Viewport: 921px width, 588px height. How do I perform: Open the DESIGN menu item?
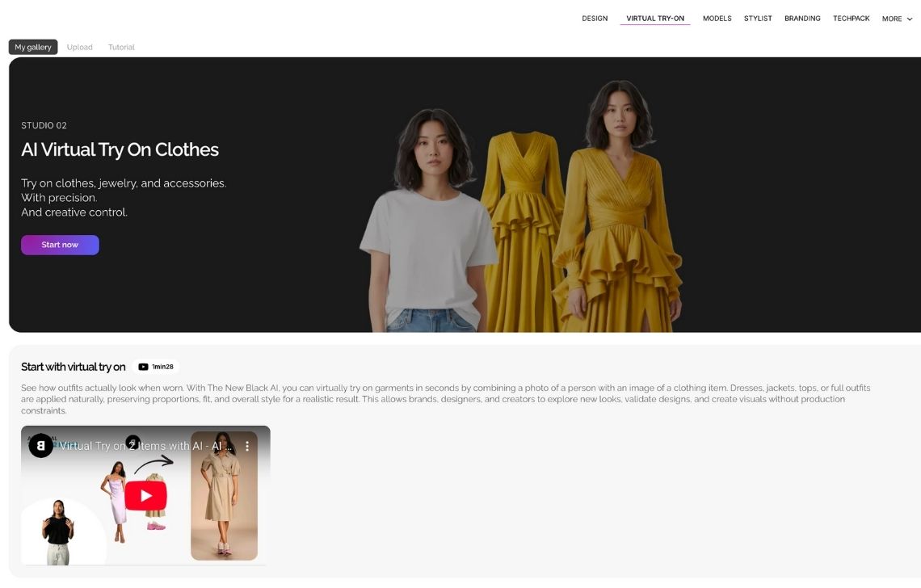point(595,19)
